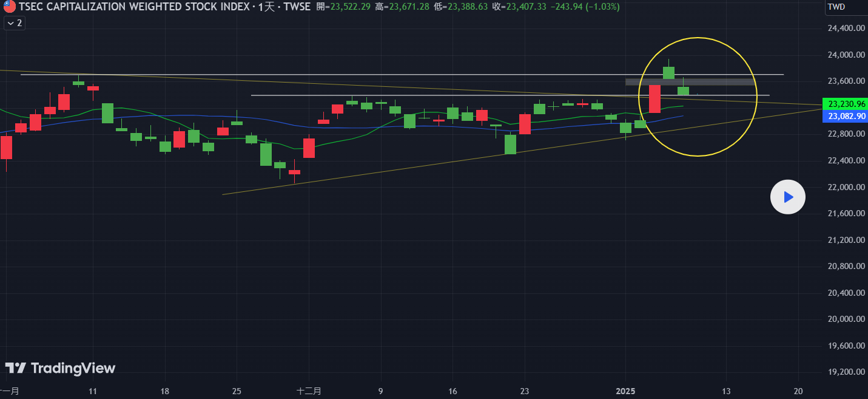The image size is (868, 399).
Task: Click the Taiwan flag symbol icon
Action: pyautogui.click(x=9, y=7)
